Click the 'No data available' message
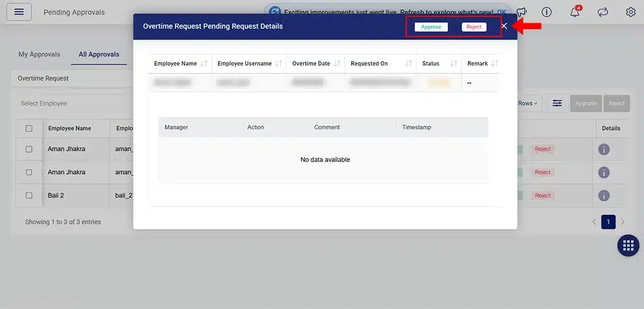The image size is (644, 309). tap(325, 160)
